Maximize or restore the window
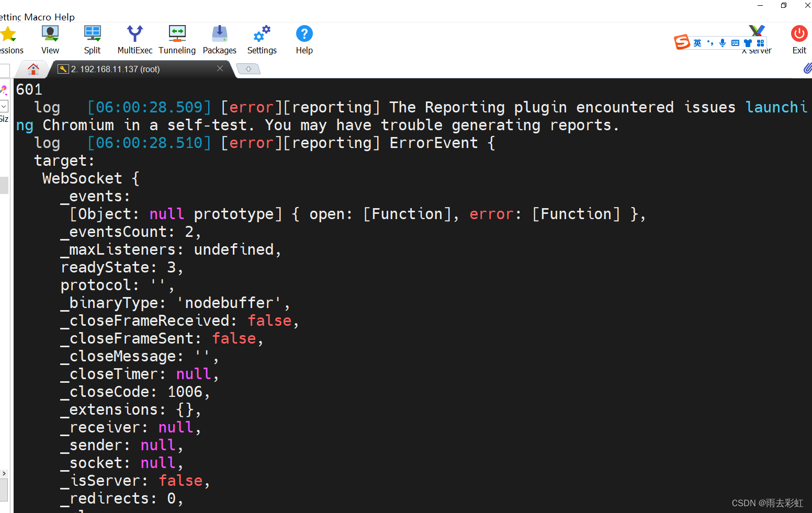The height and width of the screenshot is (513, 812). tap(783, 5)
